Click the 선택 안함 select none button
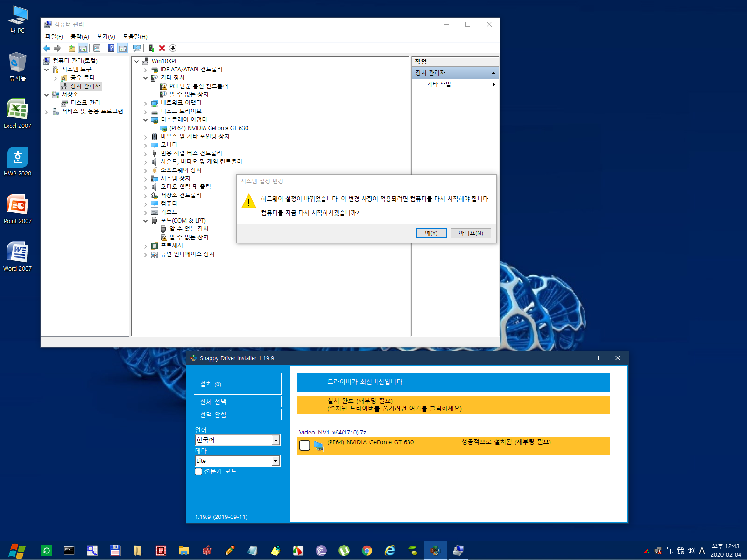The height and width of the screenshot is (560, 747). pyautogui.click(x=237, y=415)
